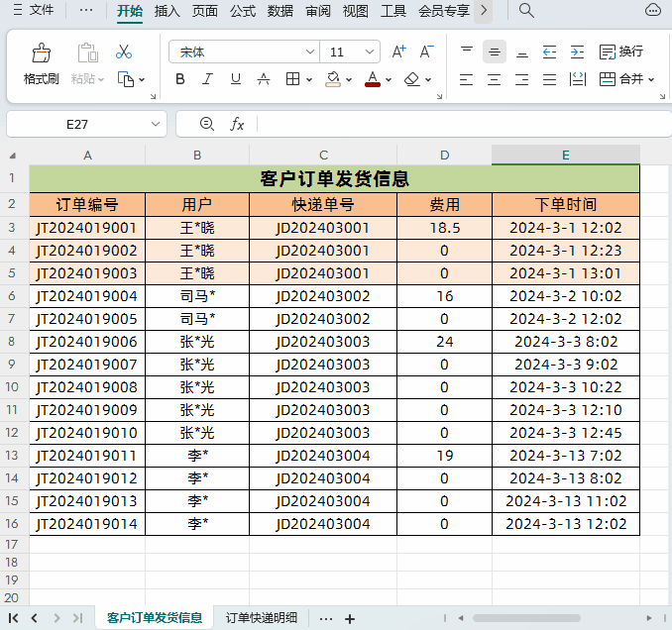The height and width of the screenshot is (630, 672).
Task: Align text to top of cell
Action: (467, 52)
